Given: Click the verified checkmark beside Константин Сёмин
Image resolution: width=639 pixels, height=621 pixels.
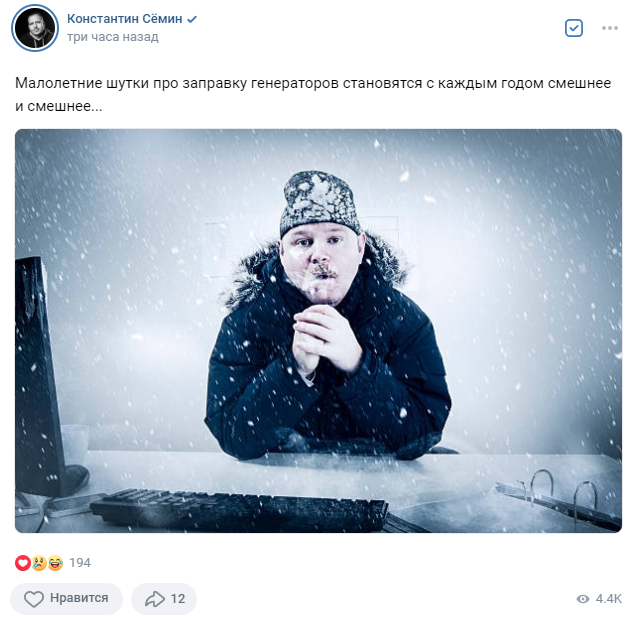Looking at the screenshot, I should 192,19.
